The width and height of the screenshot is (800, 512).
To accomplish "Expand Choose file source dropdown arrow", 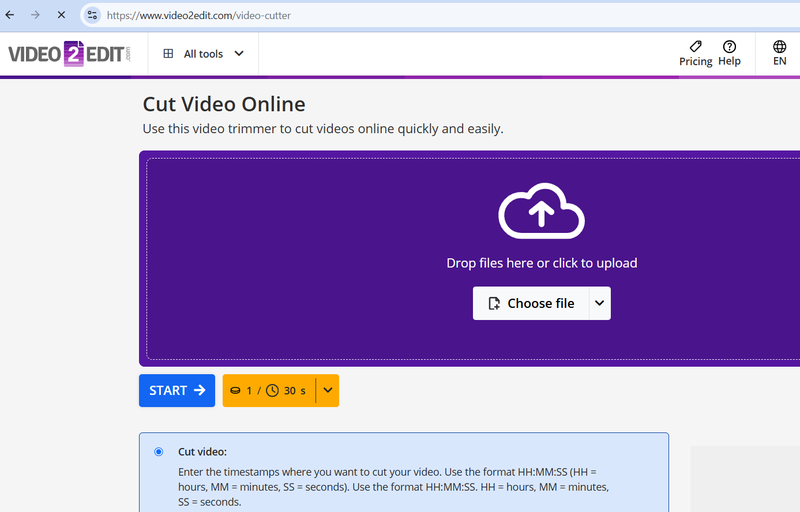I will (x=600, y=303).
